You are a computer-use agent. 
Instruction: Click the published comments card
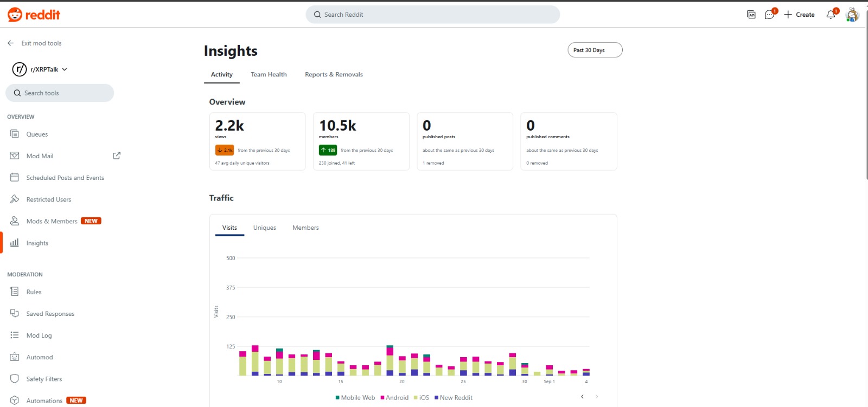coord(569,141)
